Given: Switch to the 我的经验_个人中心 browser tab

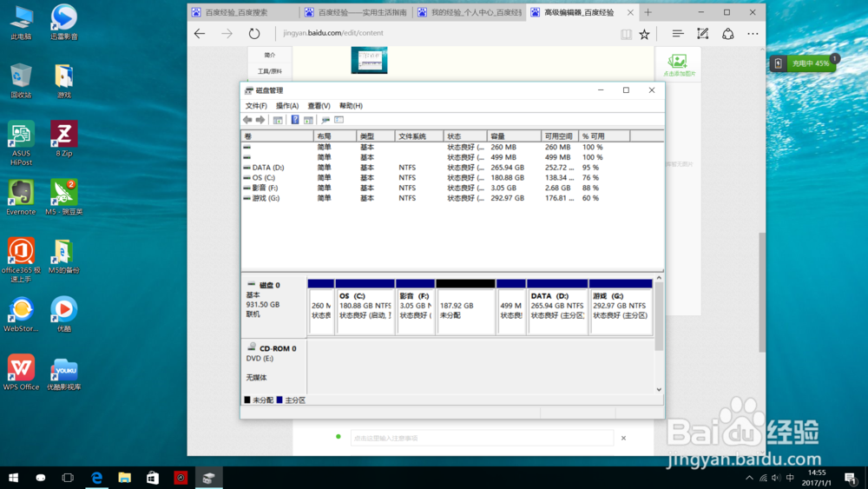Looking at the screenshot, I should point(470,12).
